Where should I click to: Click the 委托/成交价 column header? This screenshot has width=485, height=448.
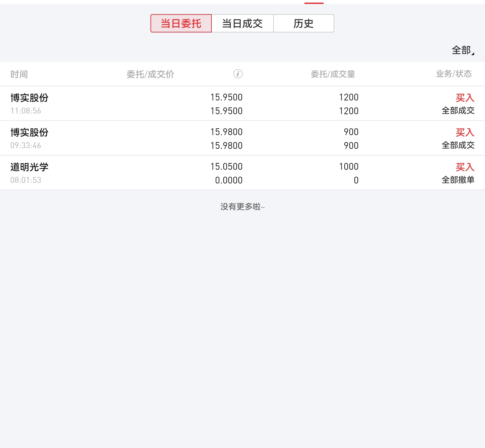(150, 74)
